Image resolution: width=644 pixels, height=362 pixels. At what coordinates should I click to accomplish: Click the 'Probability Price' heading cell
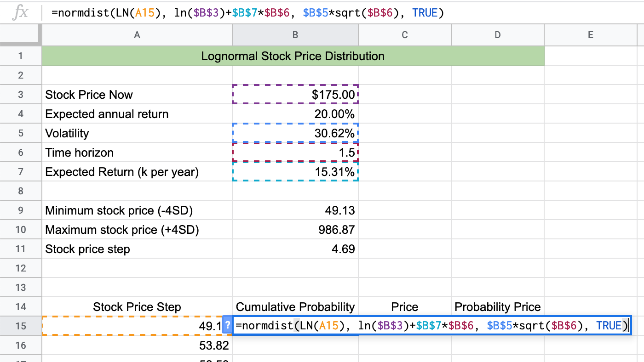point(498,307)
